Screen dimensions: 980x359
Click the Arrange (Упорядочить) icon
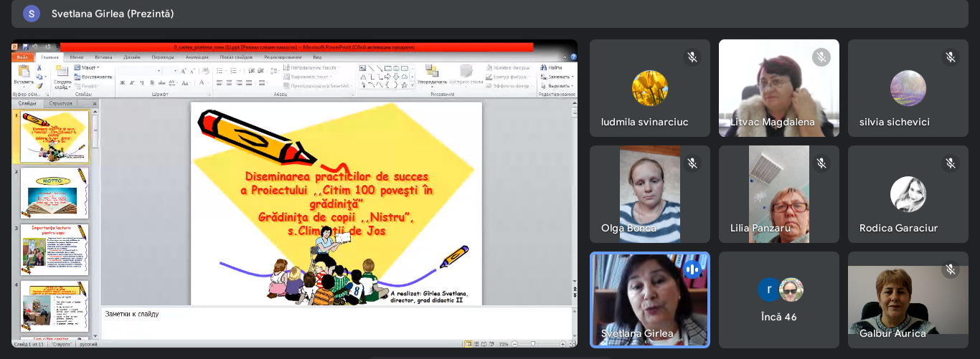[432, 71]
